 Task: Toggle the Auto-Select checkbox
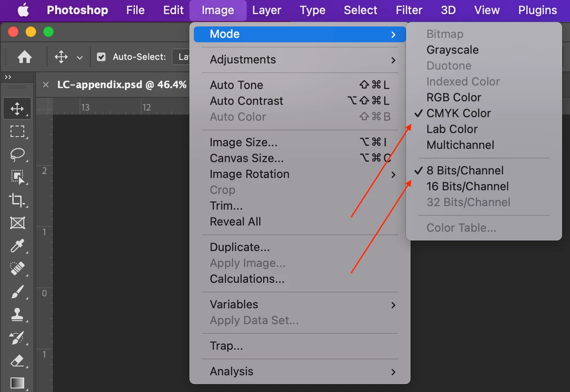(101, 57)
